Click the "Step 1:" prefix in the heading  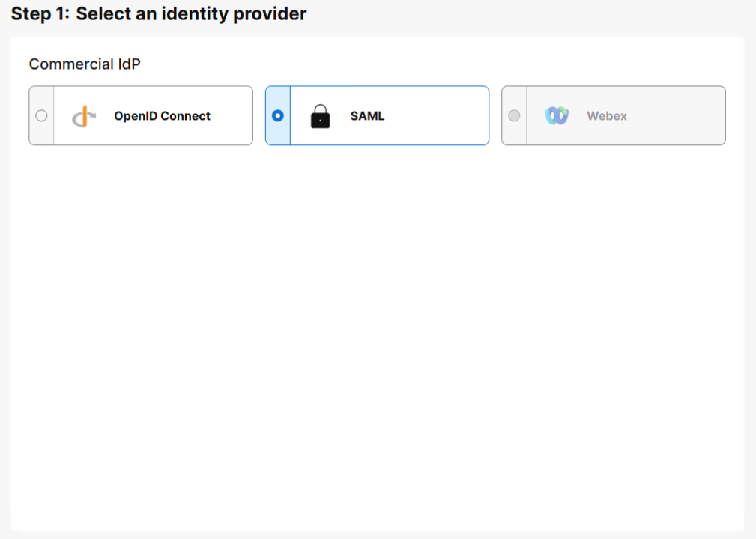(x=39, y=14)
